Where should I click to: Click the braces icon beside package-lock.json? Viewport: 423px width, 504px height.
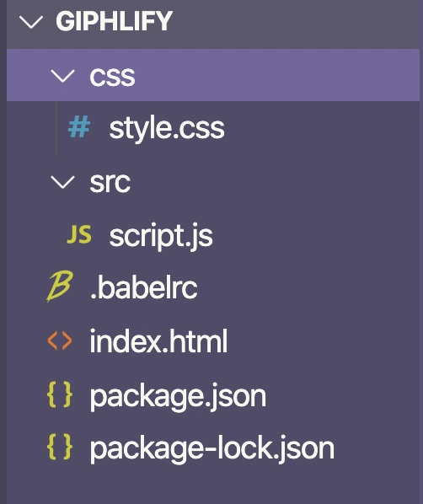coord(60,447)
